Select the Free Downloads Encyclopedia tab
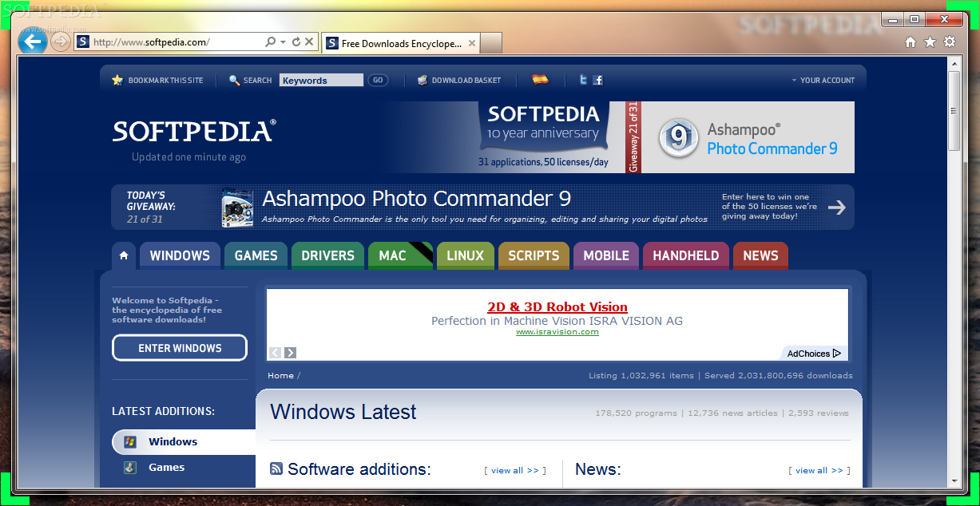This screenshot has width=980, height=506. (400, 44)
